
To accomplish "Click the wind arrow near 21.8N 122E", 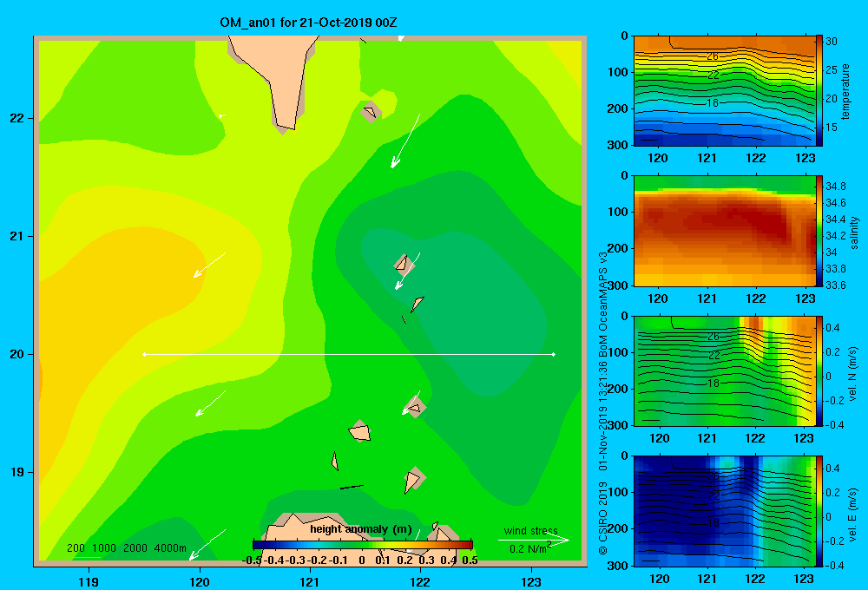I will pos(405,141).
